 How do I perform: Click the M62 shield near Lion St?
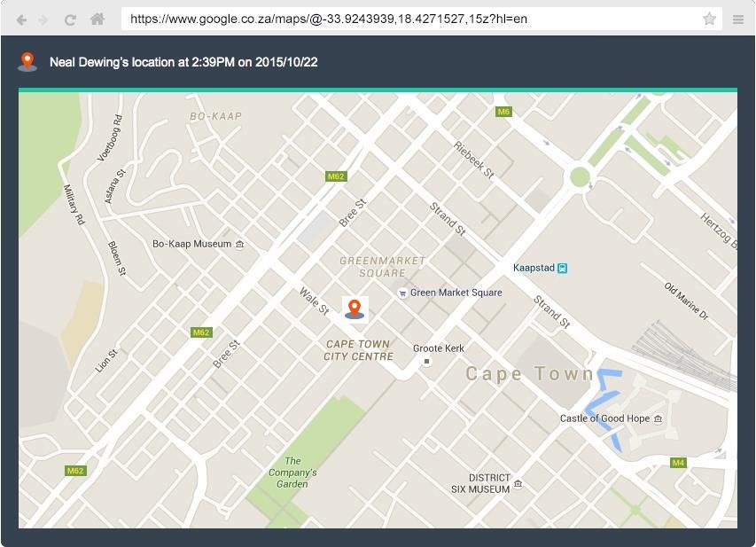(x=201, y=332)
